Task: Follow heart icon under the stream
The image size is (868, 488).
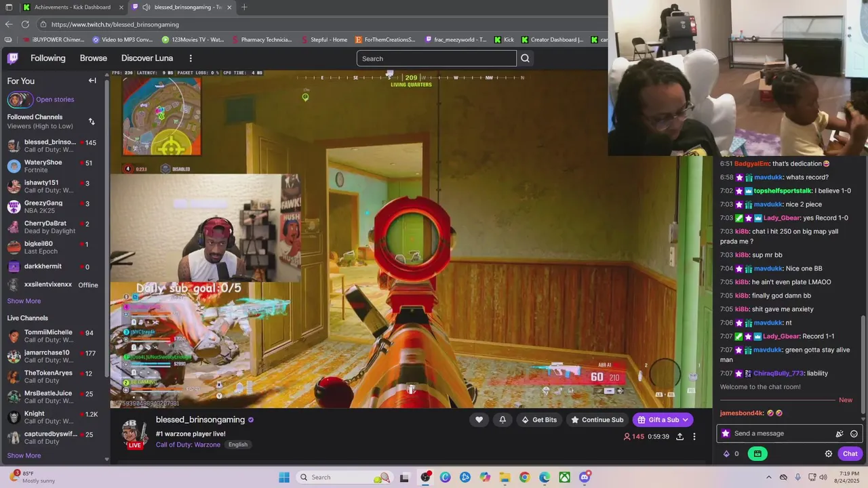Action: point(479,420)
